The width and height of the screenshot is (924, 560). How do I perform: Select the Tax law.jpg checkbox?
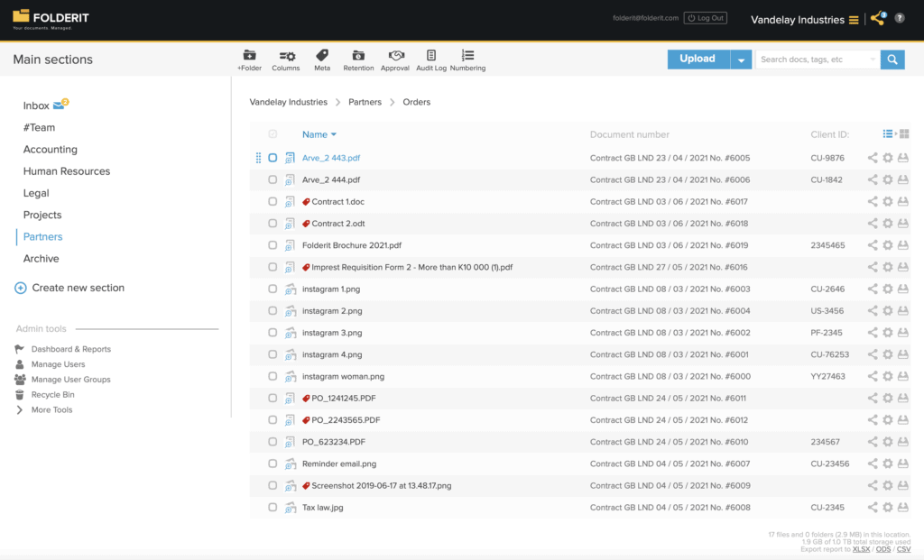(x=273, y=508)
